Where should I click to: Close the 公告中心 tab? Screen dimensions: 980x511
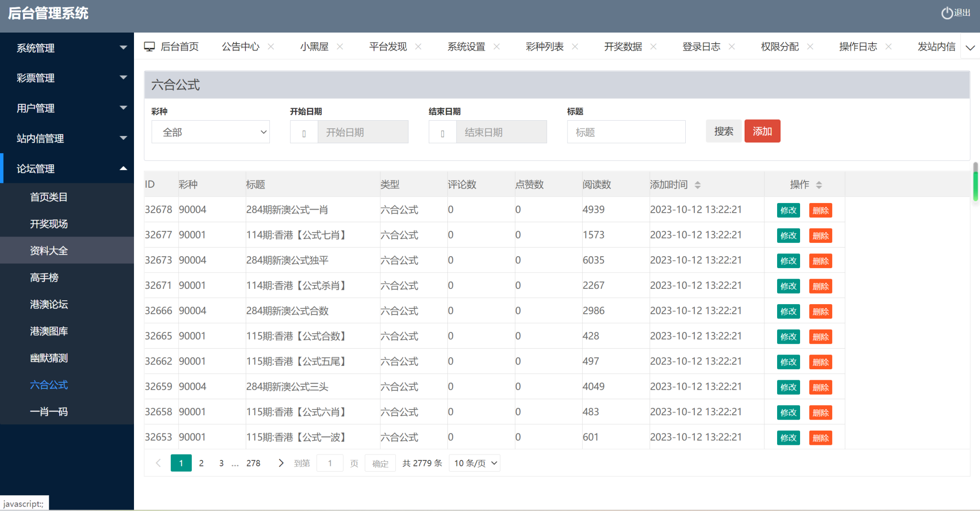(x=271, y=46)
